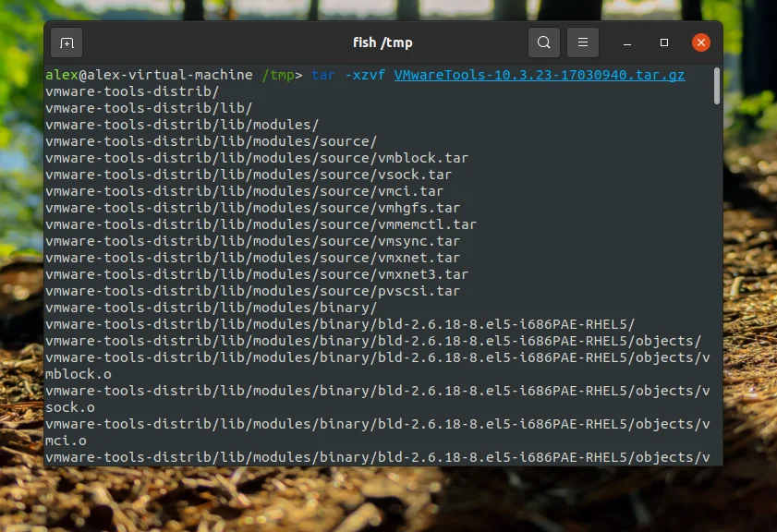Click the line ending in 'vmsync.tar'
The height and width of the screenshot is (532, 777).
click(x=253, y=241)
